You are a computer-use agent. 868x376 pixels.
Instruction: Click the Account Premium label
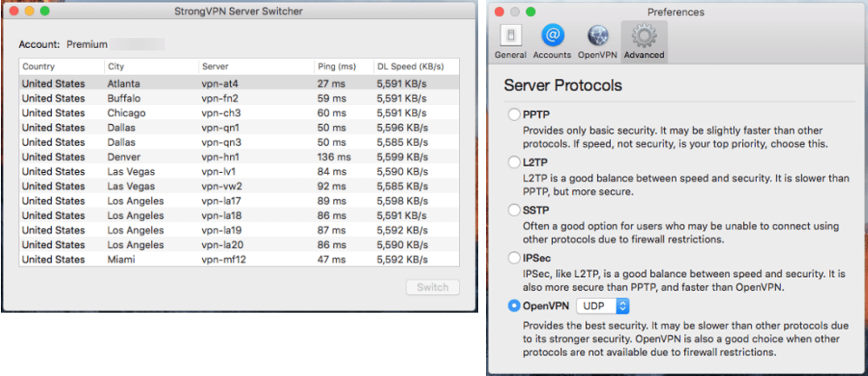coord(63,45)
